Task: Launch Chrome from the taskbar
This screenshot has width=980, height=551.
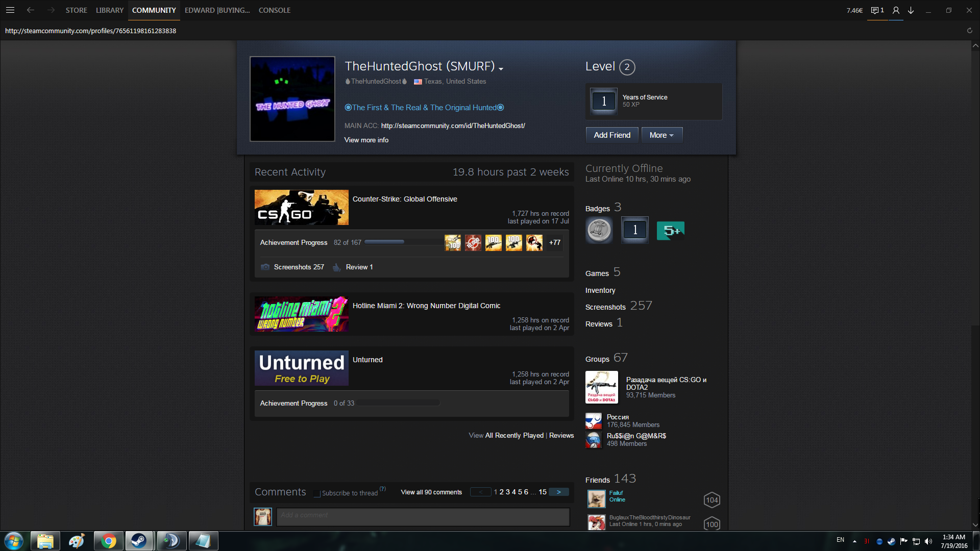Action: click(108, 541)
